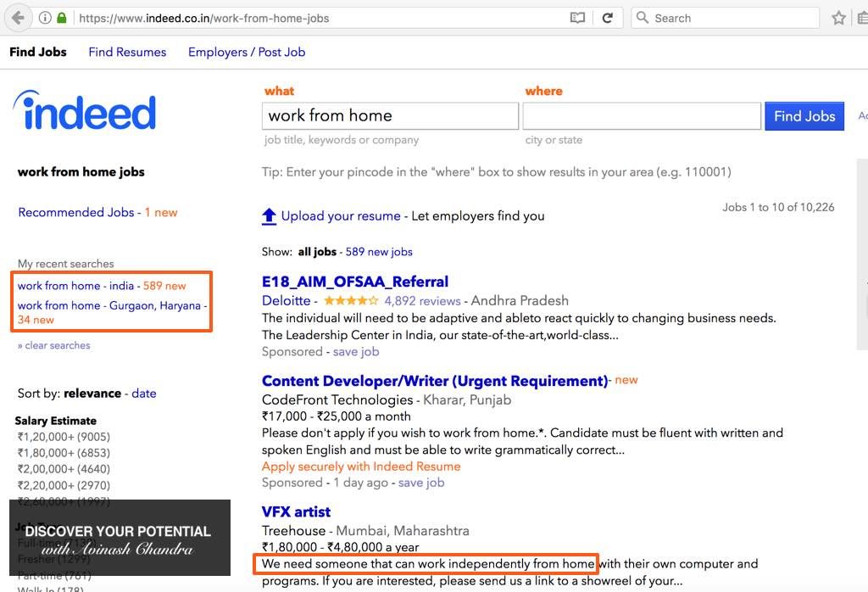Filter salary ₹2,20,000+ (2970)
This screenshot has height=592, width=868.
[64, 485]
